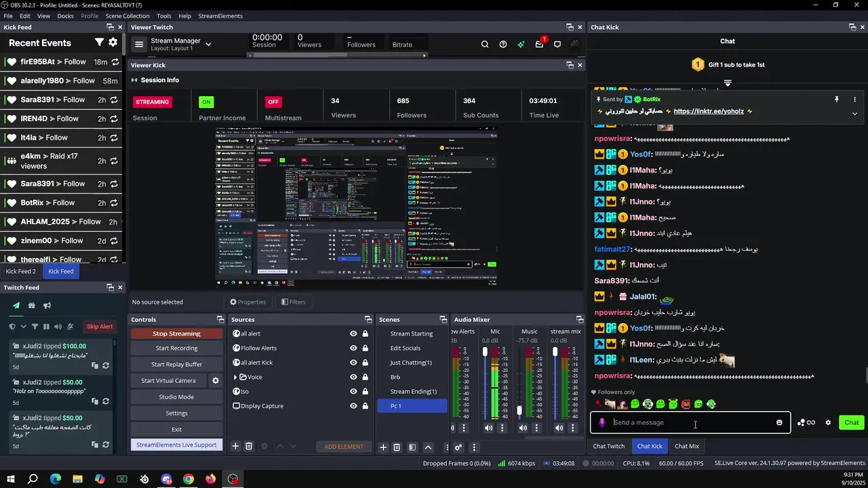
Task: Open the Docks menu
Action: tap(65, 16)
